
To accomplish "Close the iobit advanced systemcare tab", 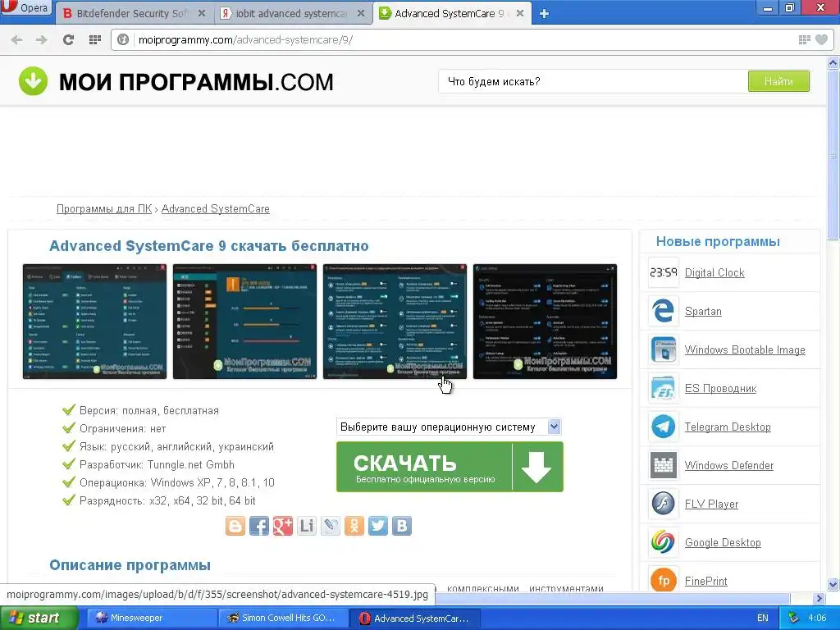I will pyautogui.click(x=361, y=13).
